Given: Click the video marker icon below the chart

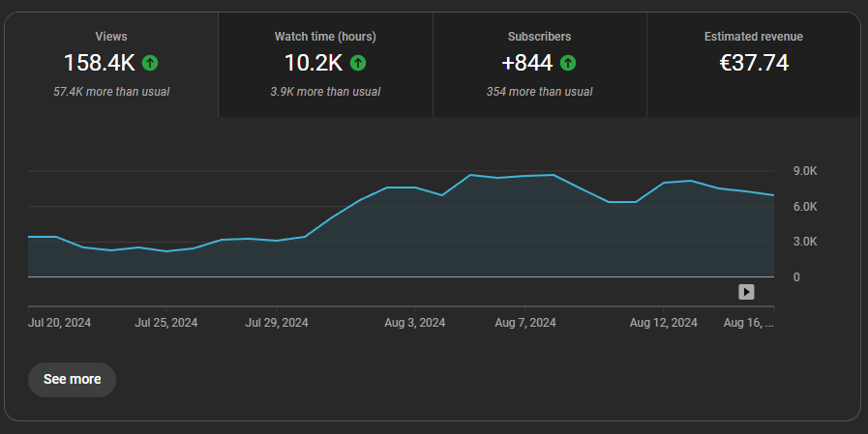Looking at the screenshot, I should click(x=746, y=292).
